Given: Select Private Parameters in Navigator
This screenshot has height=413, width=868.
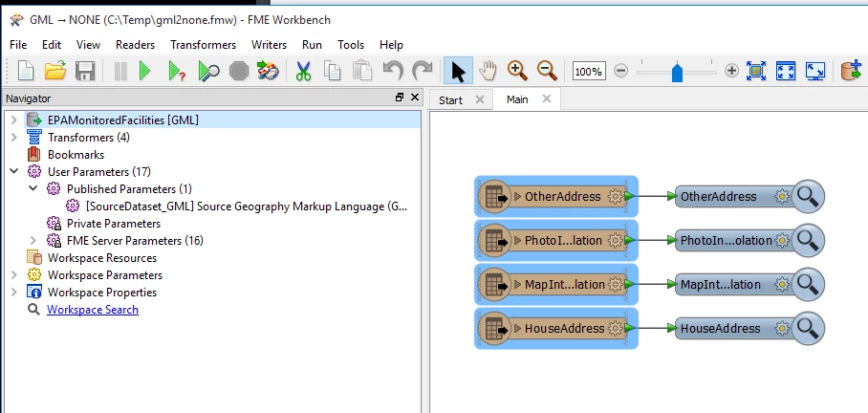Looking at the screenshot, I should (114, 224).
